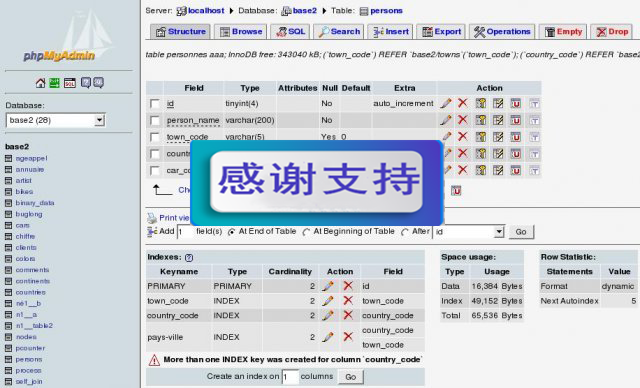Open the Search tab
The height and width of the screenshot is (388, 640).
[339, 31]
